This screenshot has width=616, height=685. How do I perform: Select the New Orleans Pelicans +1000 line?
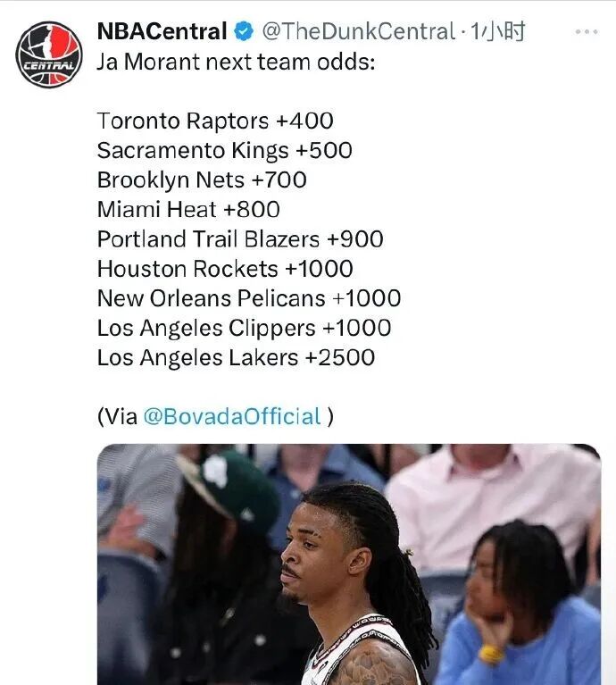coord(249,298)
